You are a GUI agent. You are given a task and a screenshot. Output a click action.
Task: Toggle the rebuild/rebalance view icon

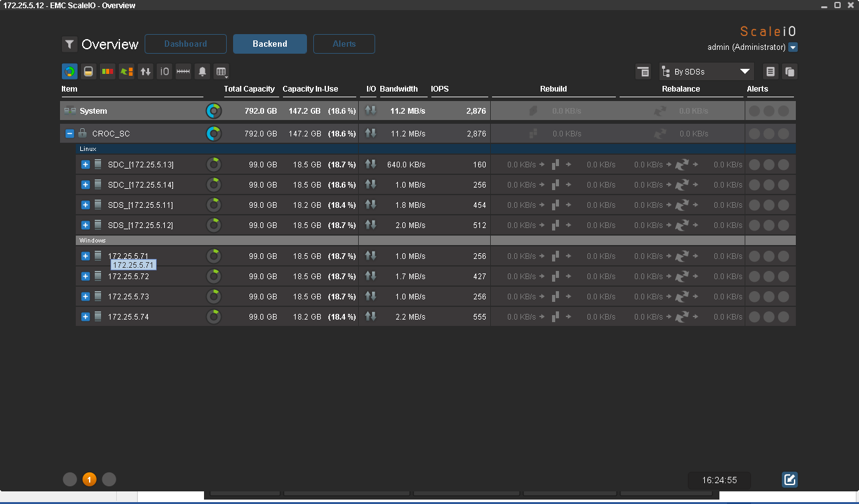pyautogui.click(x=126, y=71)
